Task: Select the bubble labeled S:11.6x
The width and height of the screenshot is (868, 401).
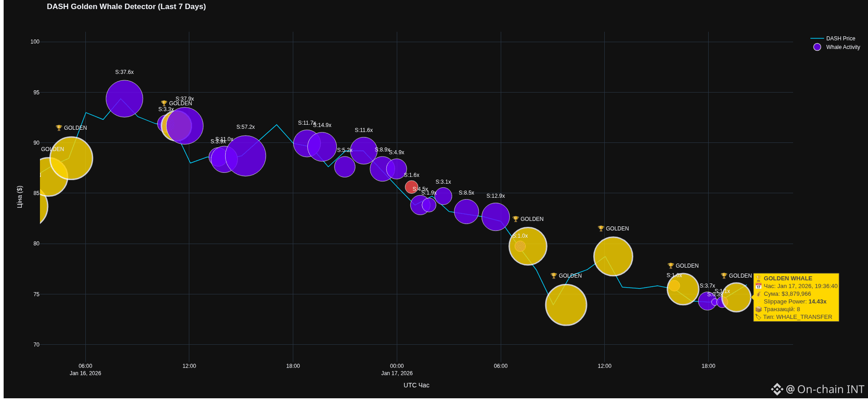Action: tap(364, 151)
